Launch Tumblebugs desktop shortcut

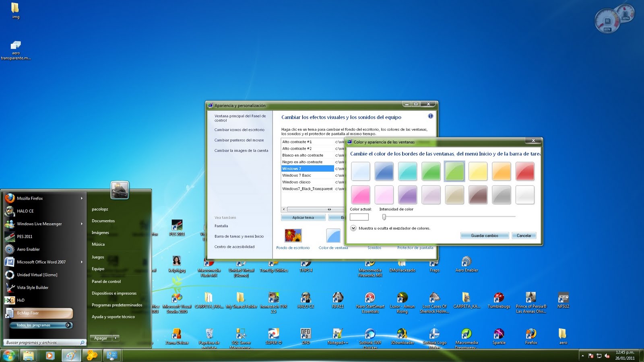point(499,300)
